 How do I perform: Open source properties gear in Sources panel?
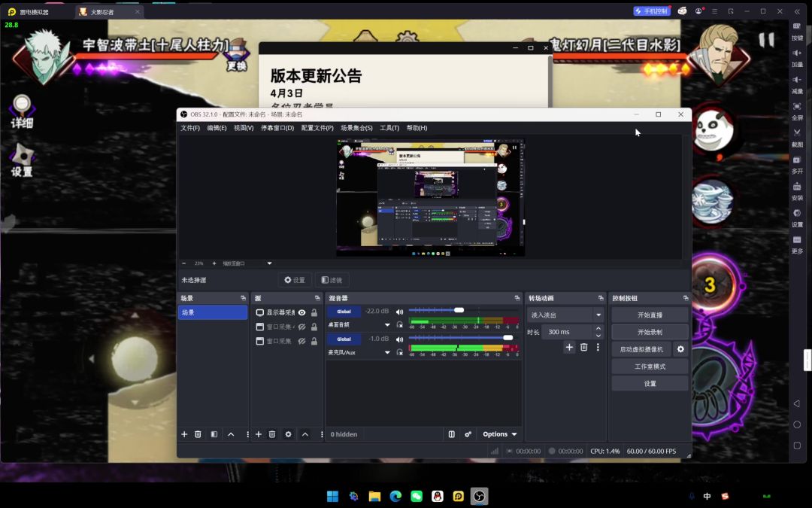pyautogui.click(x=288, y=434)
